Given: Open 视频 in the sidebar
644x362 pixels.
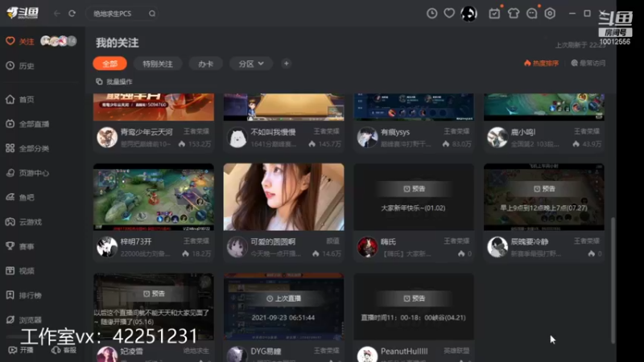Looking at the screenshot, I should 19,270.
